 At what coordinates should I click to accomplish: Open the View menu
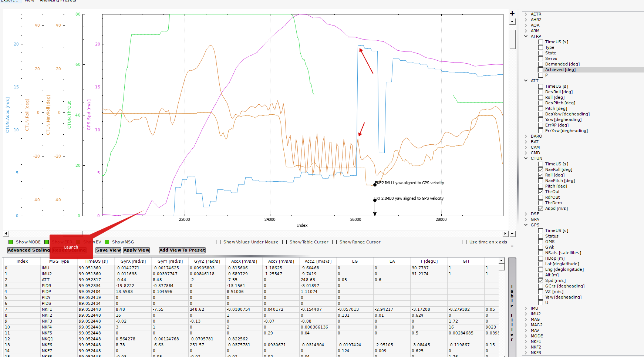click(30, 1)
